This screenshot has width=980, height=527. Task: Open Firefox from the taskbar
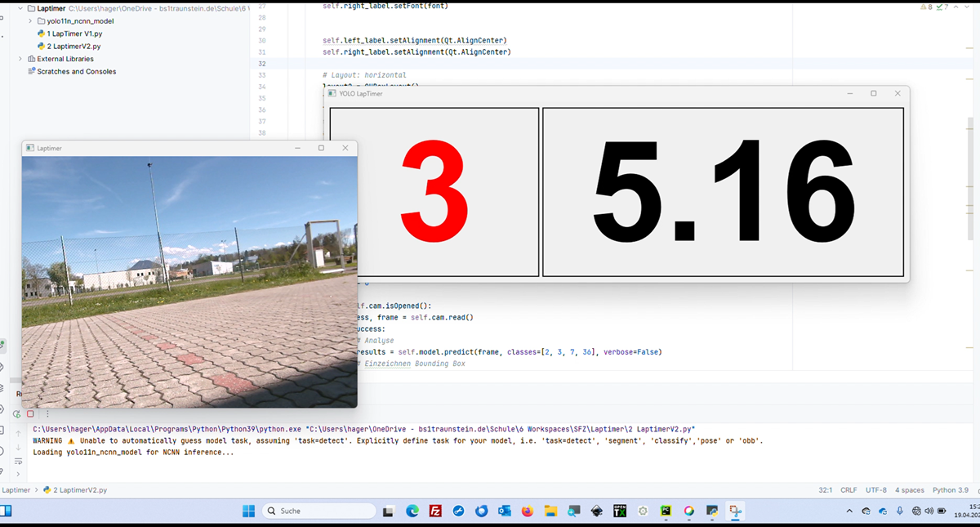pos(527,511)
